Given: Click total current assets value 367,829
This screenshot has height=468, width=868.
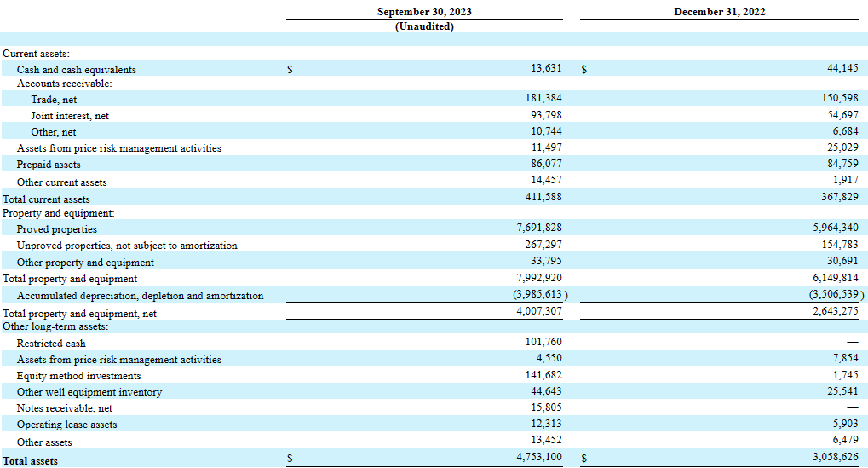Looking at the screenshot, I should point(841,197).
